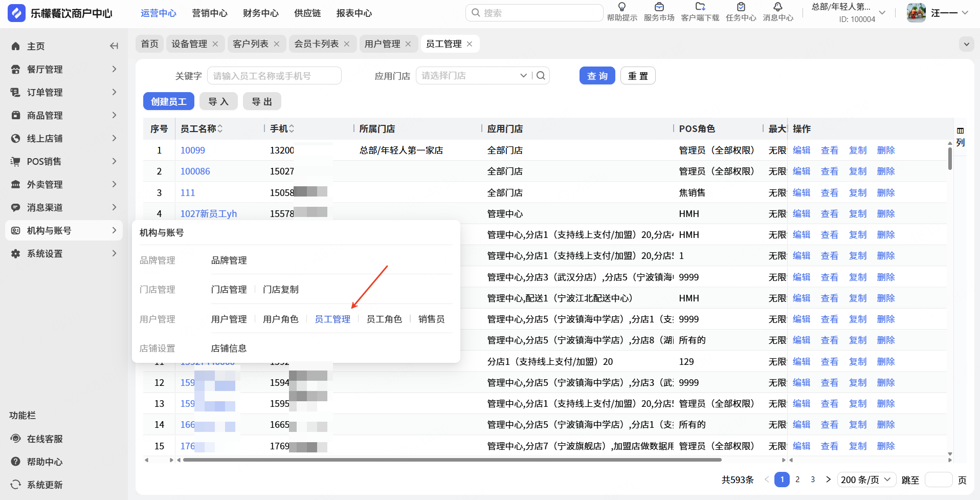Screen dimensions: 980x500
Task: Go to page 2
Action: 797,480
